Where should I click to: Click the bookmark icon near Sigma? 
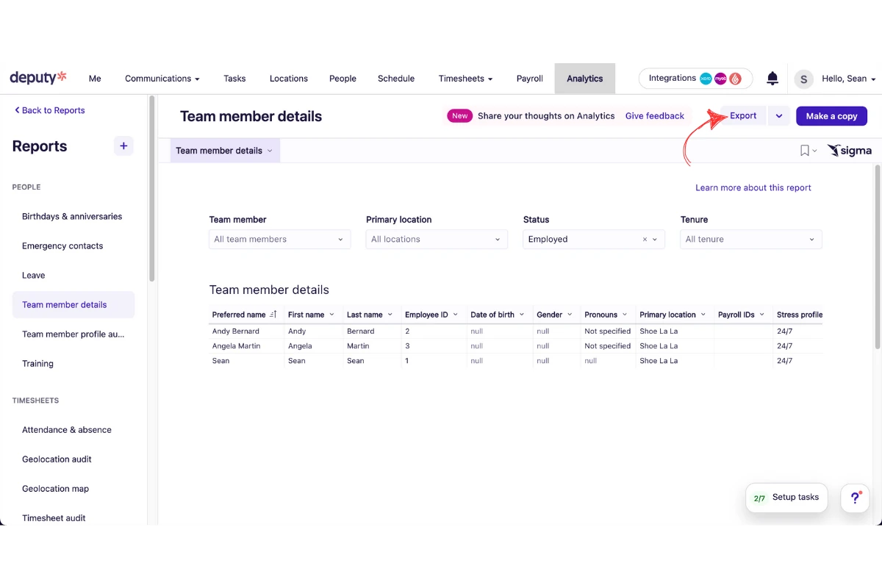[x=805, y=151]
